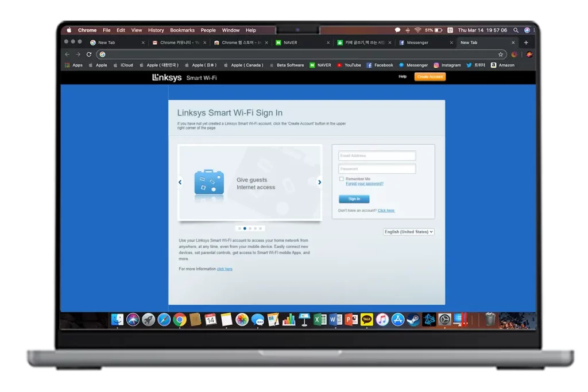Viewport: 588px width, 392px height.
Task: Open the Chrome History menu
Action: coord(156,30)
